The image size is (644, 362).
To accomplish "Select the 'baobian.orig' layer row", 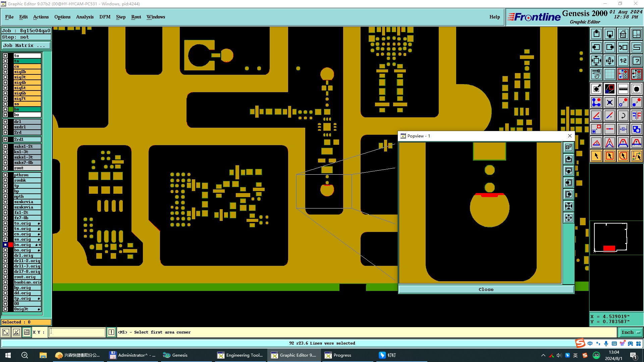I will point(27,282).
